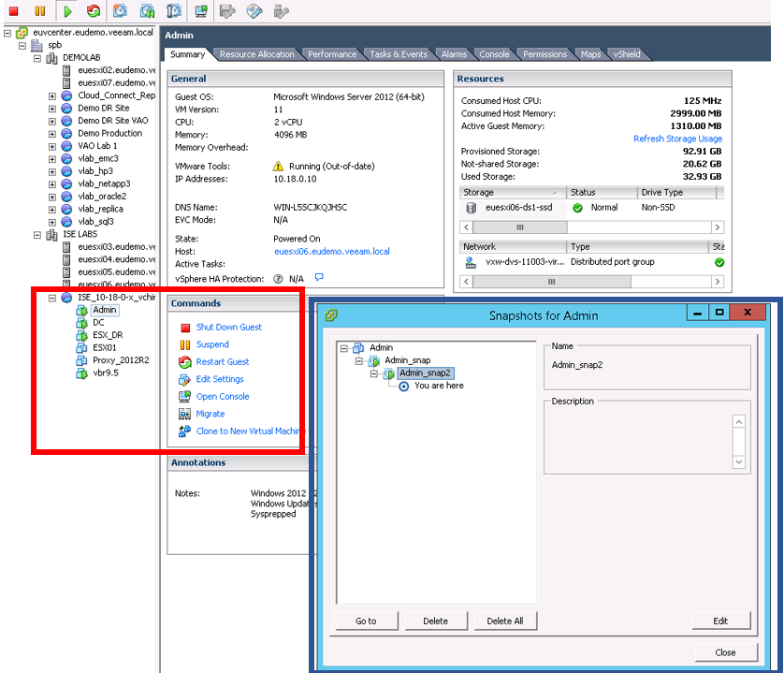This screenshot has height=673, width=784.
Task: Click the Clone to New Virtual Machine icon
Action: point(184,432)
